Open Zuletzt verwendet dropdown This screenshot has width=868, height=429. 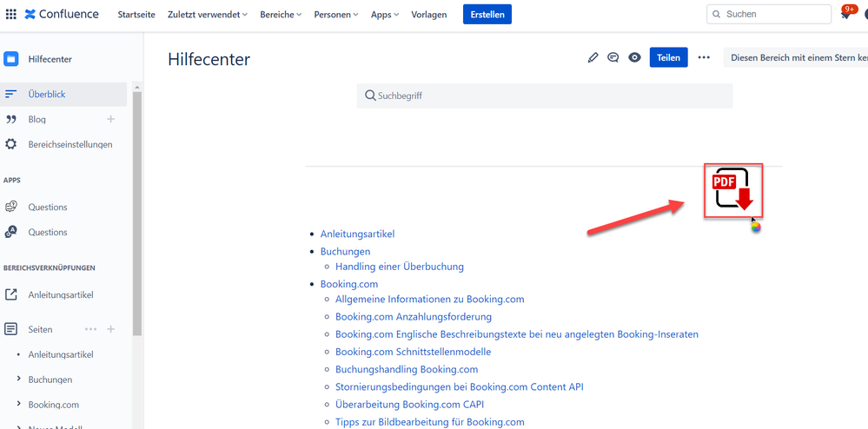(x=208, y=15)
